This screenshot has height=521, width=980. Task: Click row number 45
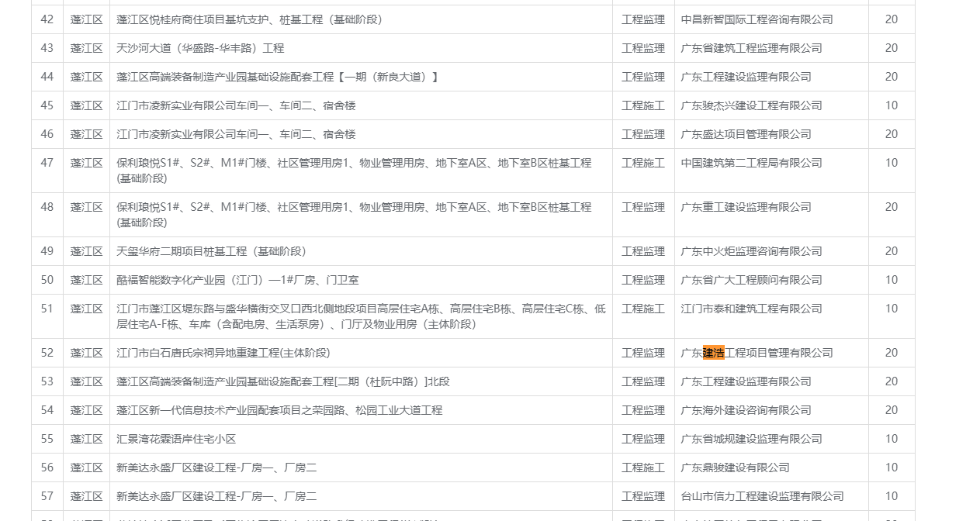pyautogui.click(x=47, y=105)
